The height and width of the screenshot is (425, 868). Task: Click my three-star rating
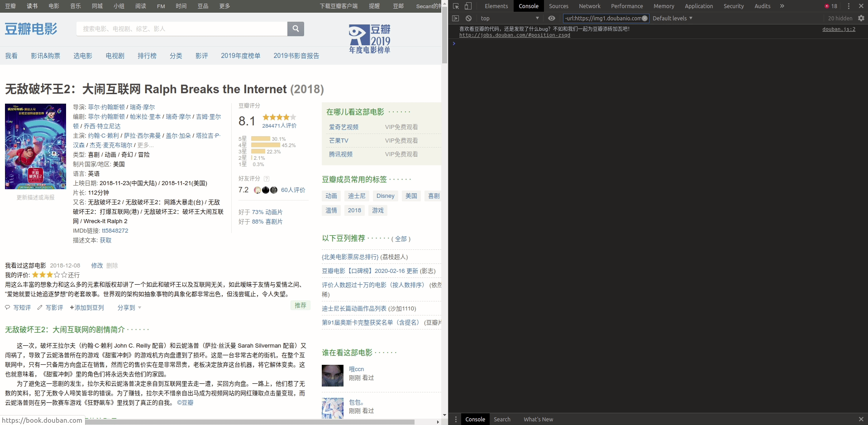[x=50, y=275]
